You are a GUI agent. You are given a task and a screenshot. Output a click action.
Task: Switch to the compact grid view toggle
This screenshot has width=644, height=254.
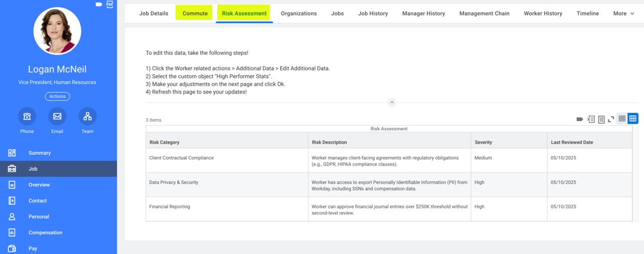point(622,119)
